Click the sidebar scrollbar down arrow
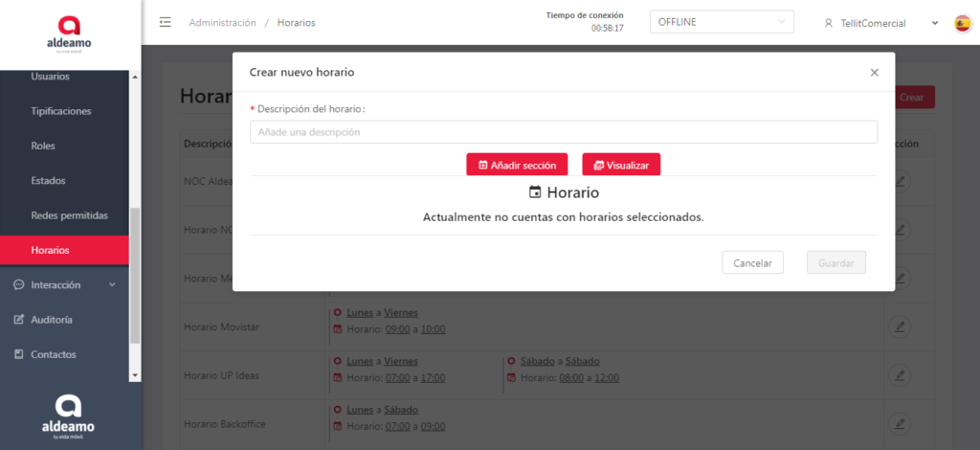Viewport: 980px width, 450px height. point(135,374)
